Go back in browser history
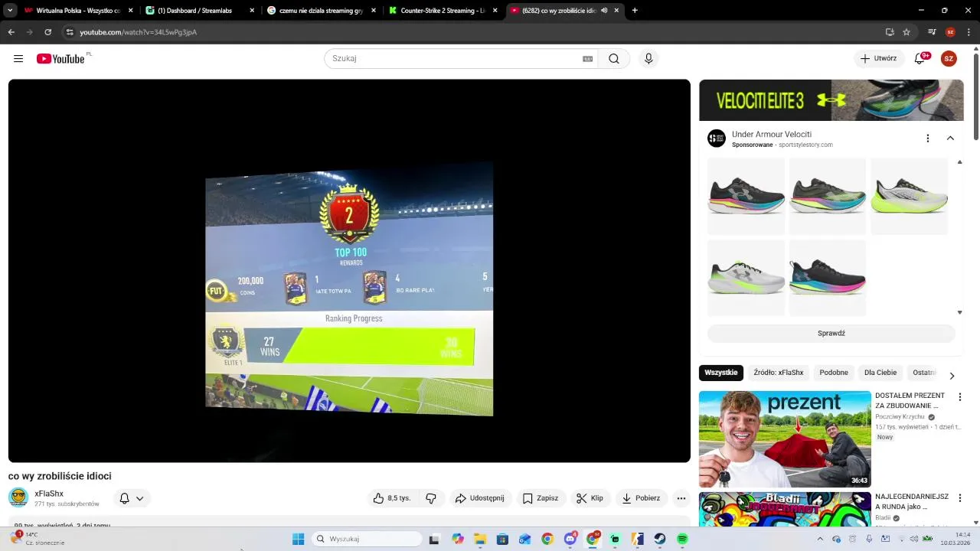Viewport: 980px width, 551px height. coord(11,32)
